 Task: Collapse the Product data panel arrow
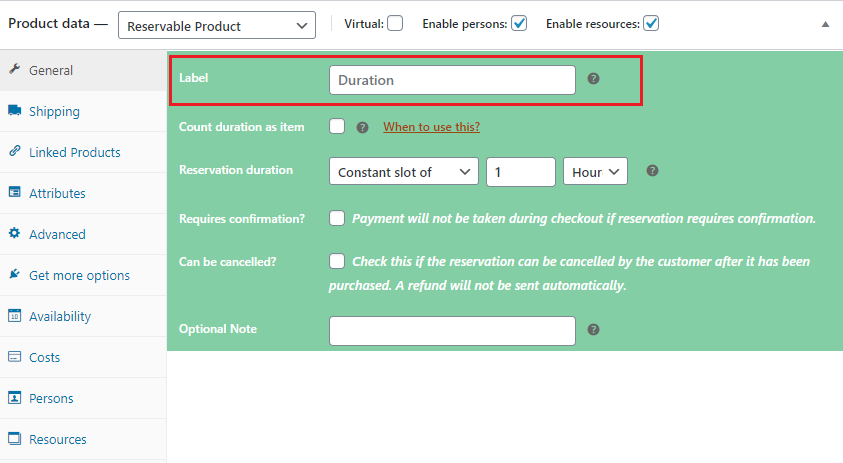825,24
